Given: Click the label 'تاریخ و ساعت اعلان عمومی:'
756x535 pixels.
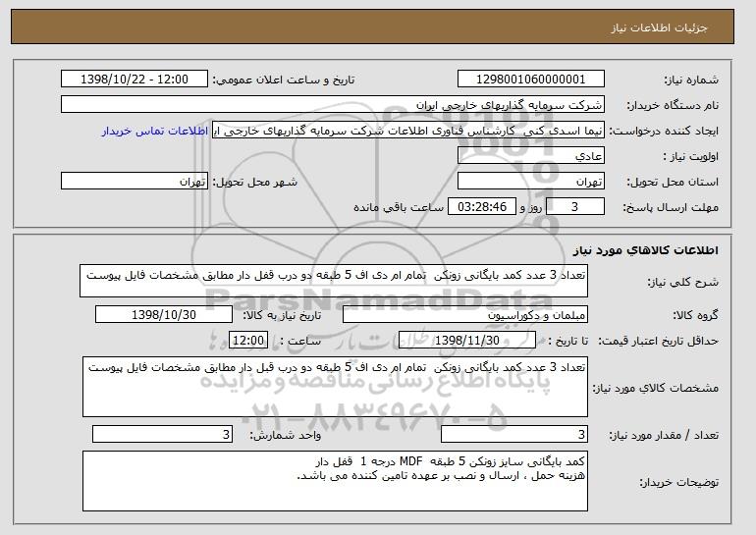Looking at the screenshot, I should tap(284, 80).
